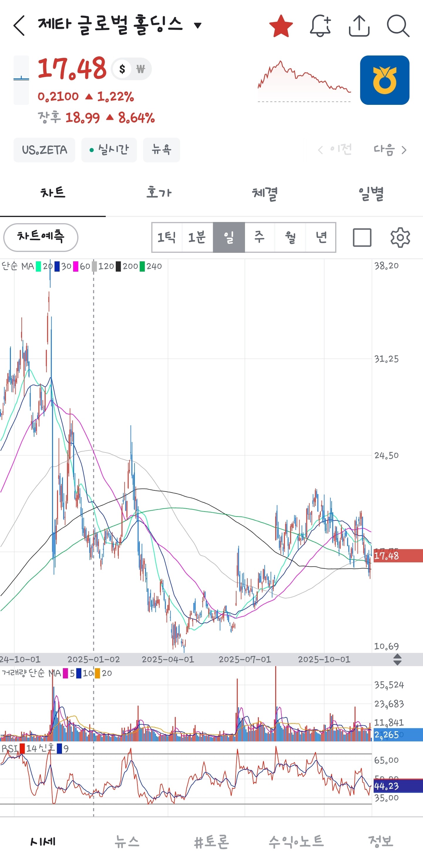The width and height of the screenshot is (423, 868).
Task: Open the 뉴스 bottom tab
Action: [x=127, y=842]
